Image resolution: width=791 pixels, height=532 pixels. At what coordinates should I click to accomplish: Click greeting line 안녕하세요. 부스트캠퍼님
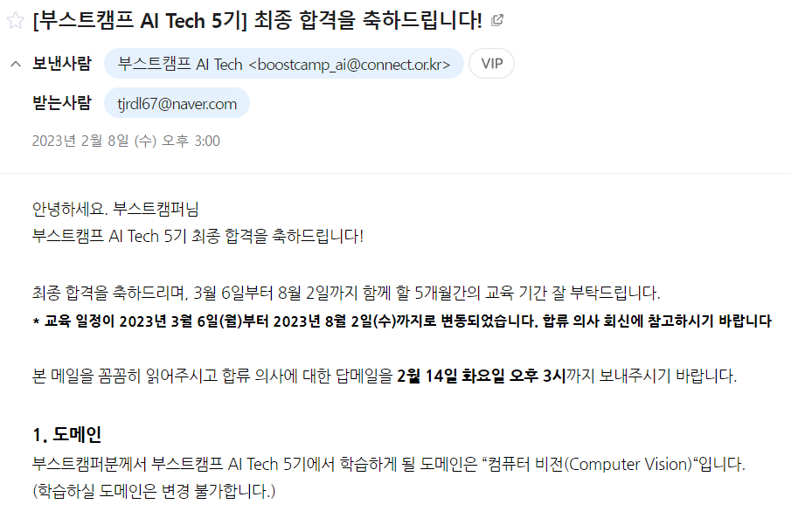tap(115, 208)
